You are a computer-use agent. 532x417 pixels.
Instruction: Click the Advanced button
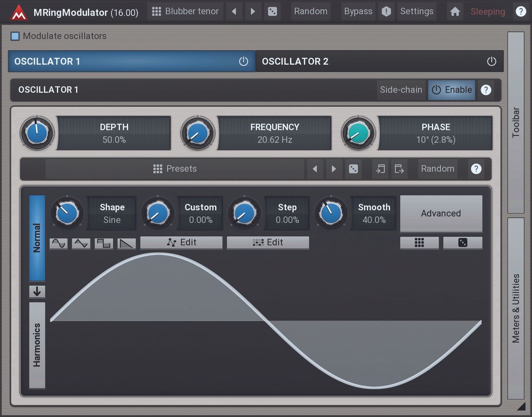[441, 213]
